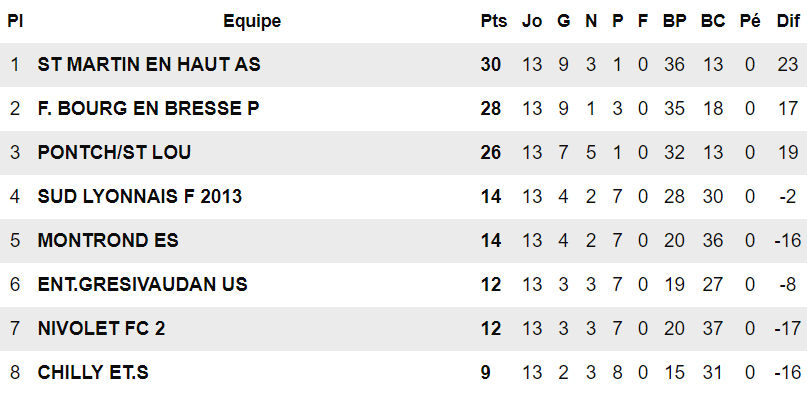
Task: Click the 23 goal difference value
Action: tap(787, 64)
